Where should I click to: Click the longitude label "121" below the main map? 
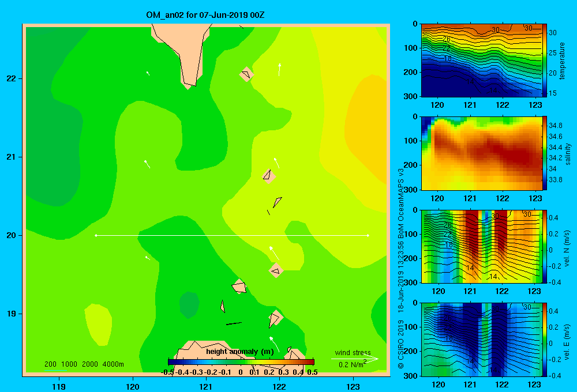click(x=206, y=386)
